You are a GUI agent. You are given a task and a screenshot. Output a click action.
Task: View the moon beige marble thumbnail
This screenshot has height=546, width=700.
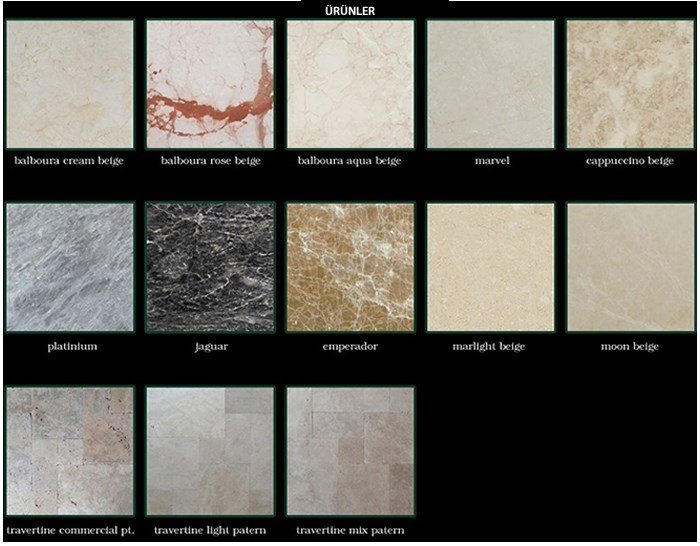630,267
